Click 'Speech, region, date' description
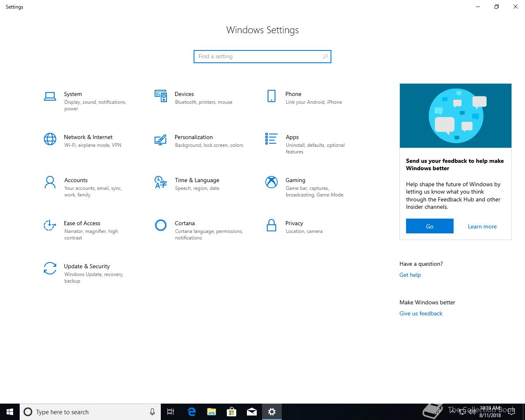This screenshot has width=525, height=420. pos(197,188)
